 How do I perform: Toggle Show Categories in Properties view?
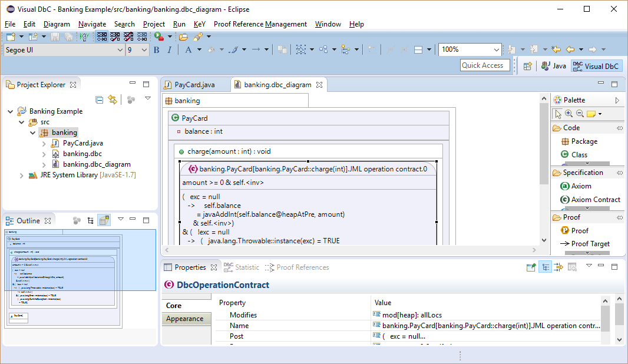pos(545,267)
